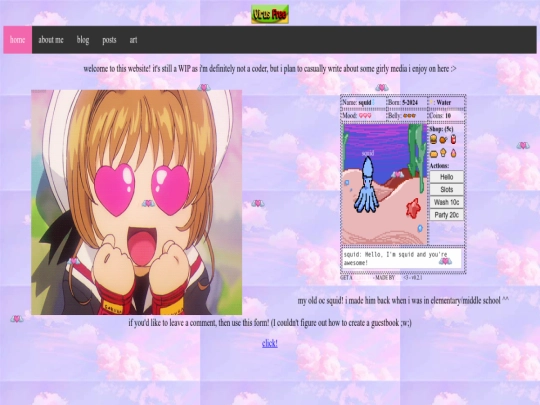
Task: Click the orange Belly meter icons
Action: click(x=409, y=116)
